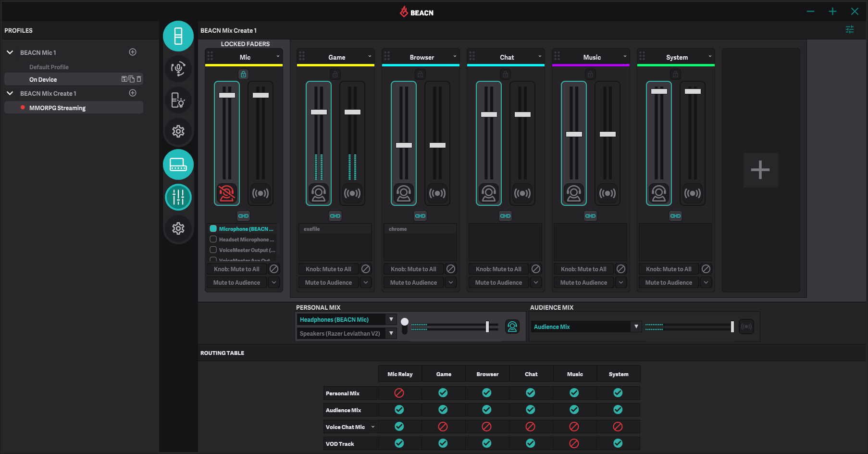Viewport: 868px width, 454px height.
Task: Expand Mute to Audience options for Chat
Action: tap(536, 282)
